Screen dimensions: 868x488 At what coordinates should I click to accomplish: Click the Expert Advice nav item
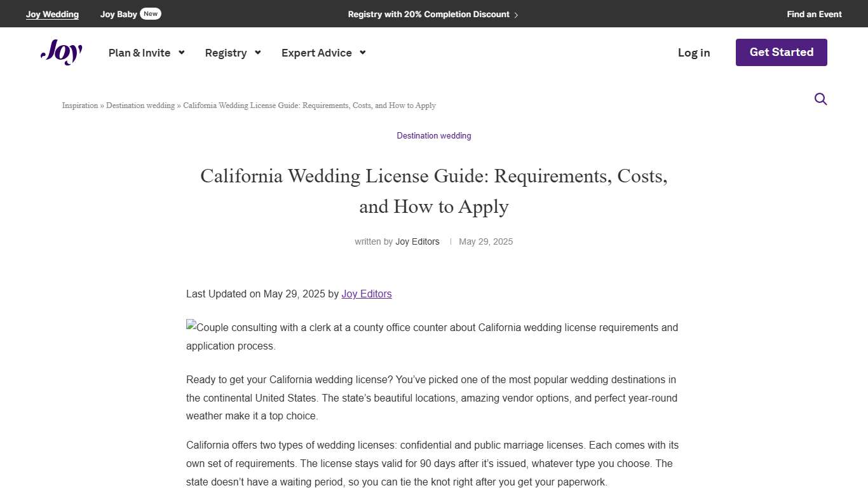316,53
